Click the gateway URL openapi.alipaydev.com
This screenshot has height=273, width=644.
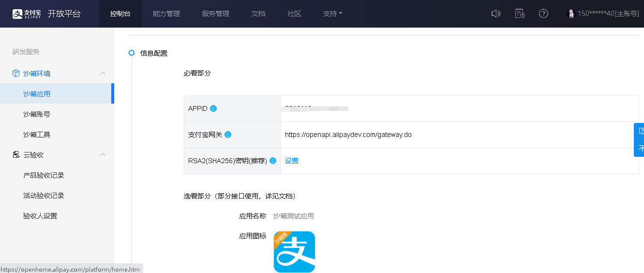348,135
